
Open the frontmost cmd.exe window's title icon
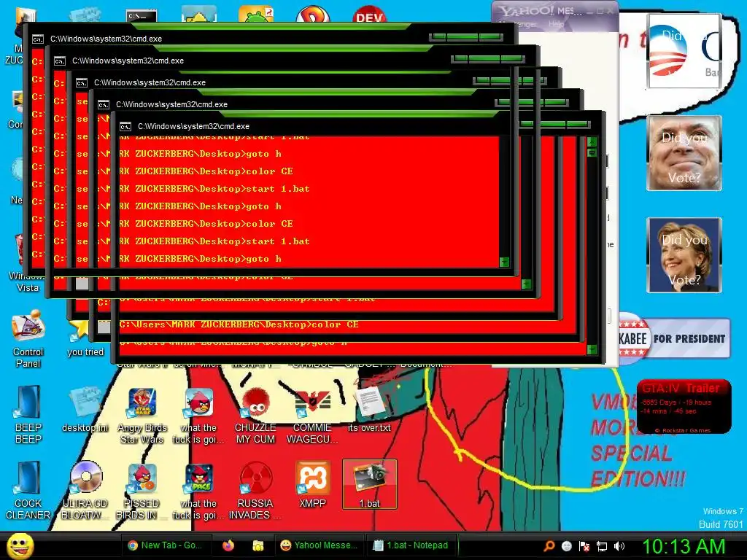click(x=125, y=126)
